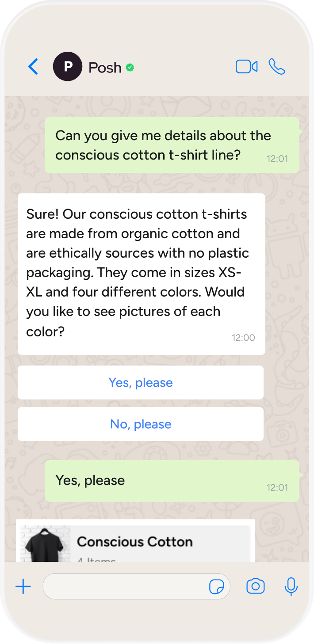Tap the 12:00 timestamp on Posh's reply
The width and height of the screenshot is (314, 644).
(x=243, y=338)
